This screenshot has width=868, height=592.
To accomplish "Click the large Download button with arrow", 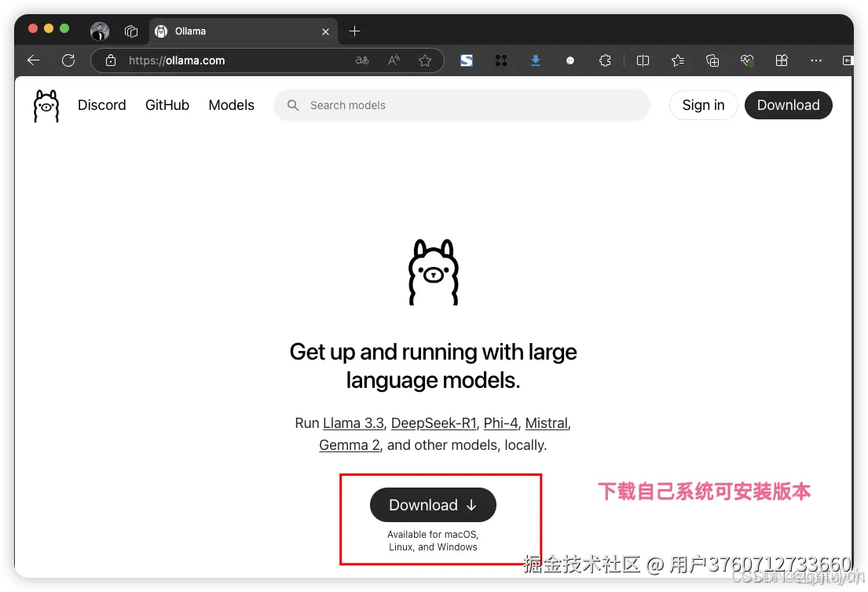I will pos(433,505).
